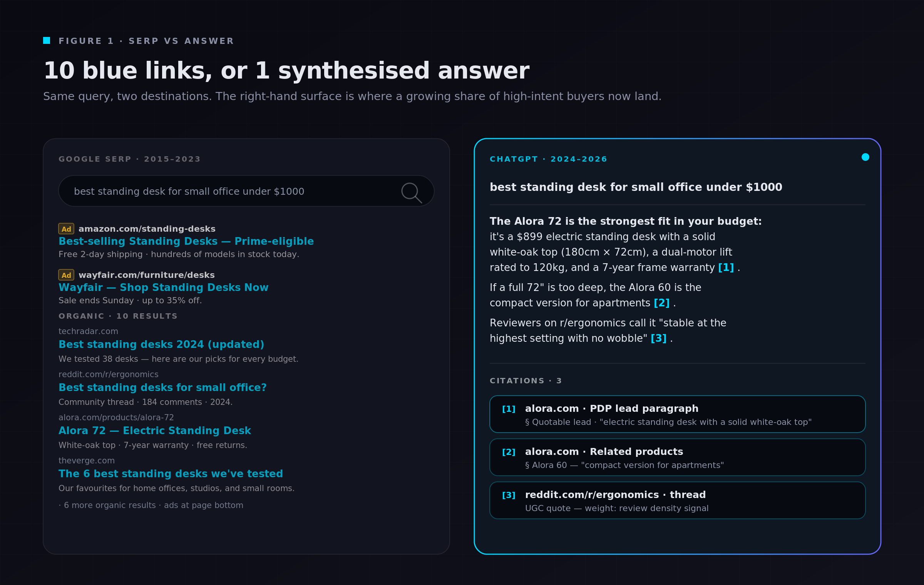Click 'Community thread · 184 comments' snippet

[146, 402]
